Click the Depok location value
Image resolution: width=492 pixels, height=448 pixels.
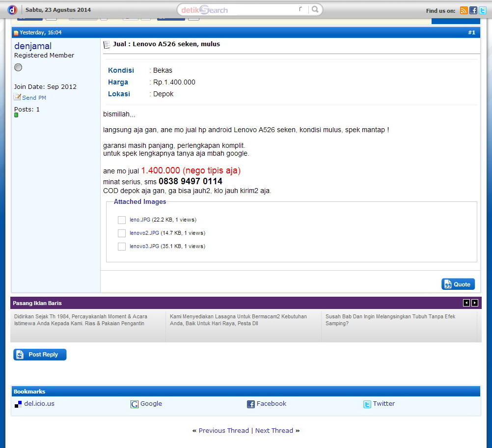tap(163, 94)
